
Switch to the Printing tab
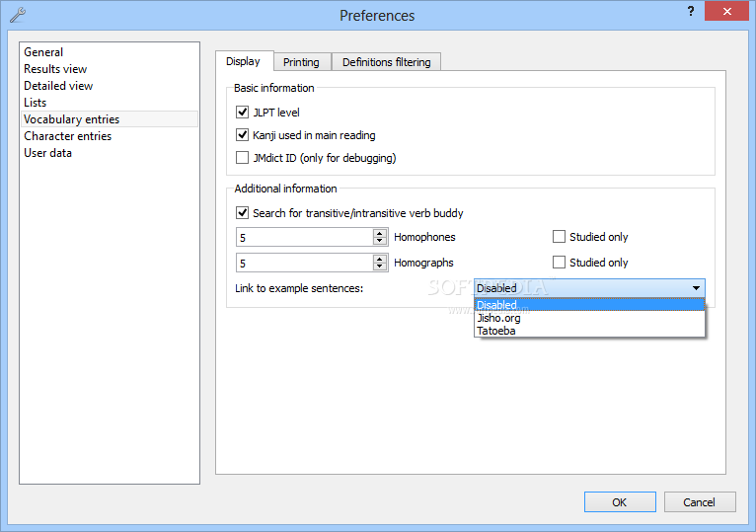[301, 62]
